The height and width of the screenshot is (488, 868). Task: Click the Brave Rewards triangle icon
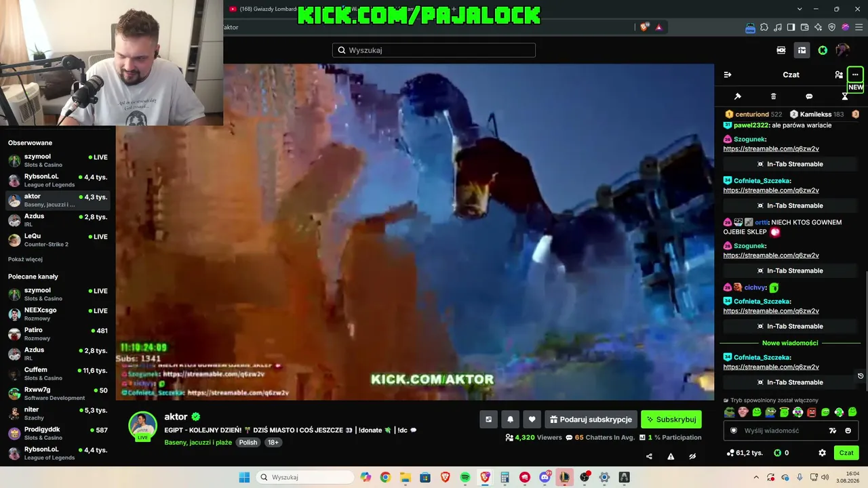click(x=658, y=27)
